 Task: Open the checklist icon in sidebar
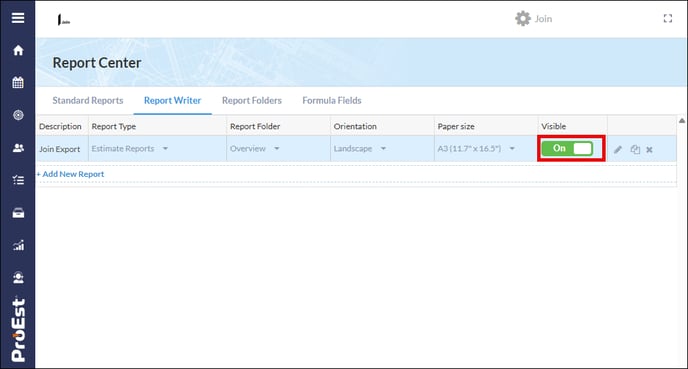pyautogui.click(x=18, y=180)
